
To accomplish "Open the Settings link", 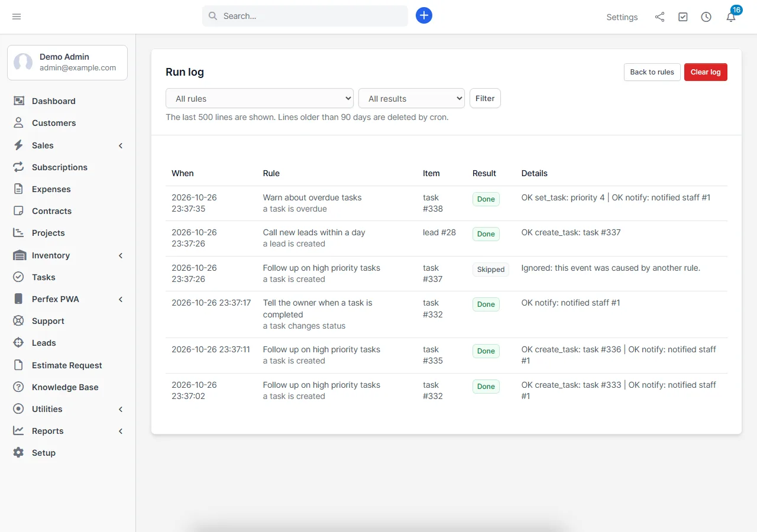I will click(x=622, y=17).
